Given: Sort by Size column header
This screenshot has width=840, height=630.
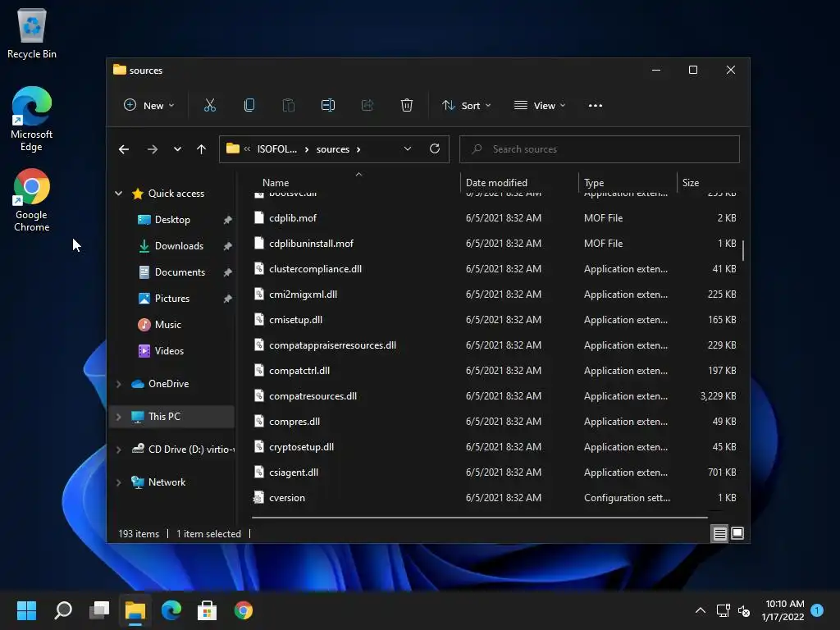Looking at the screenshot, I should coord(691,183).
